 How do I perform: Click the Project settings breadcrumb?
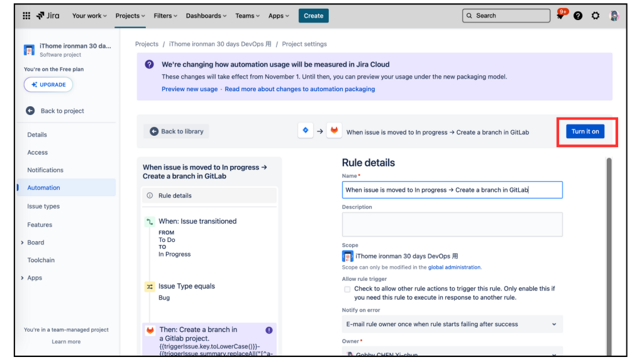click(x=304, y=44)
